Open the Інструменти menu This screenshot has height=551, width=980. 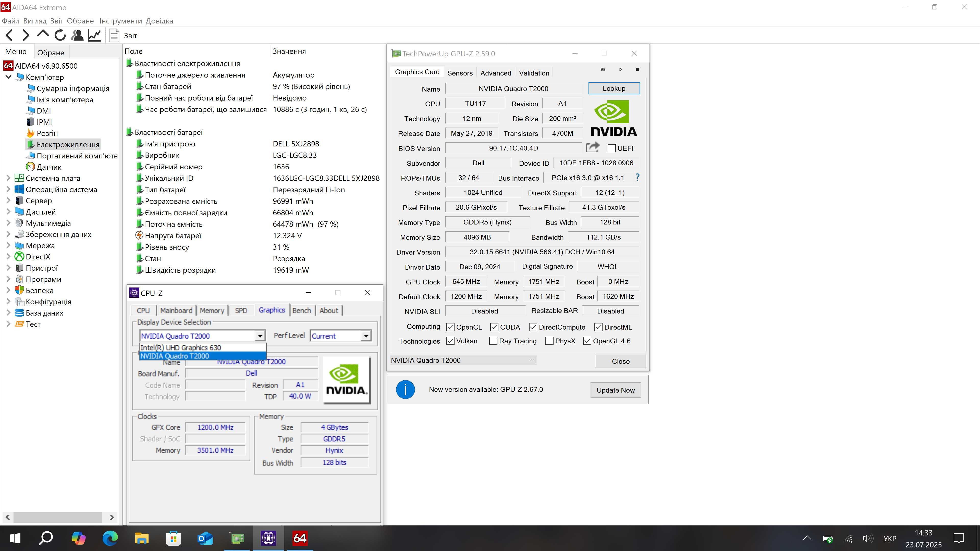click(x=121, y=21)
